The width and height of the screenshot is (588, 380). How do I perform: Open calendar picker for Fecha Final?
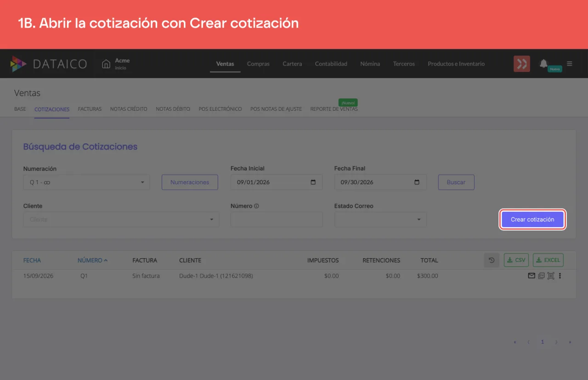[417, 182]
